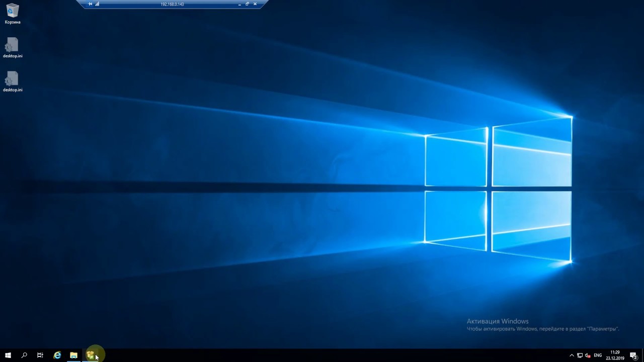Open the Windows Start menu
The image size is (644, 362).
(8, 355)
